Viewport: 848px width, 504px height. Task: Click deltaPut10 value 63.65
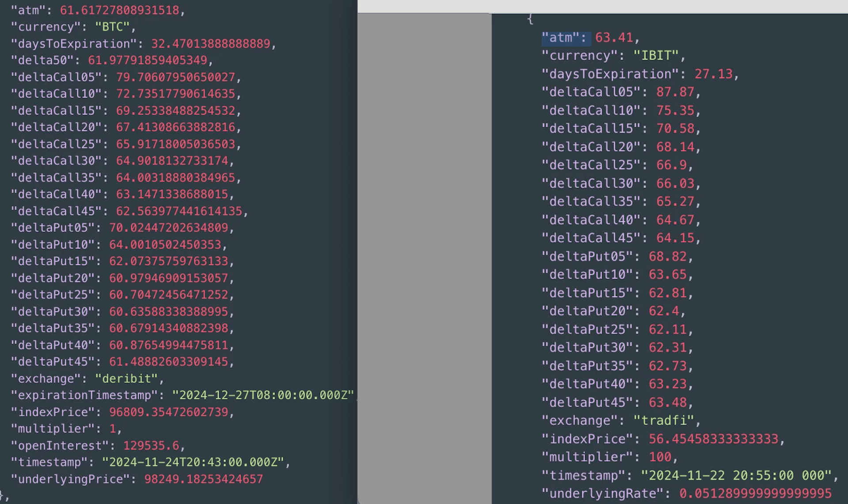point(668,275)
